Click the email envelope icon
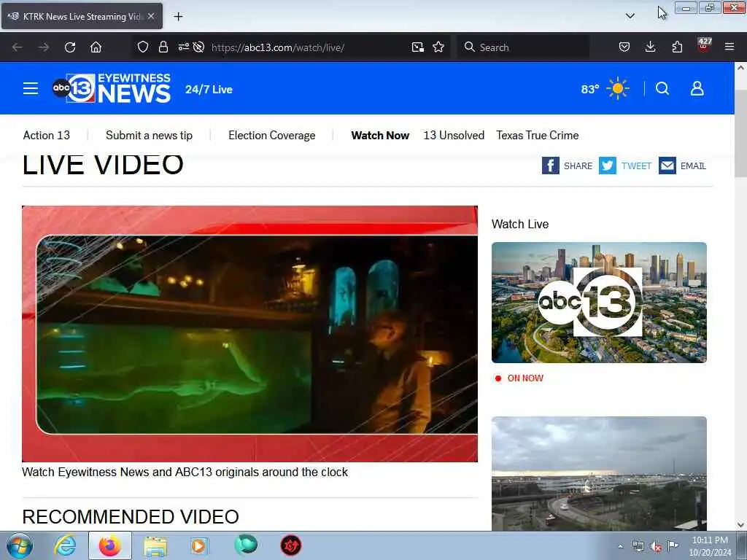 667,166
